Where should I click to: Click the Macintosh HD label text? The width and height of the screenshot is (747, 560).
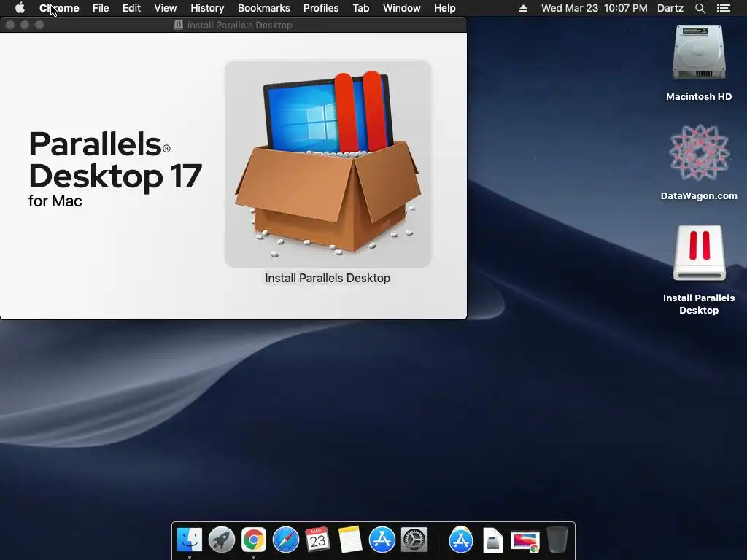pos(699,97)
